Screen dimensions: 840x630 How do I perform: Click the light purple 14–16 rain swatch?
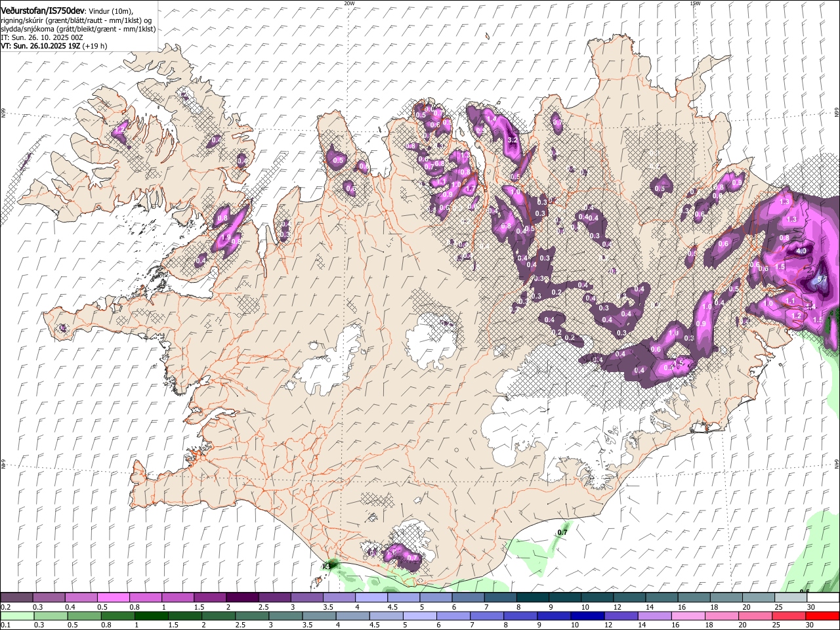[654, 616]
